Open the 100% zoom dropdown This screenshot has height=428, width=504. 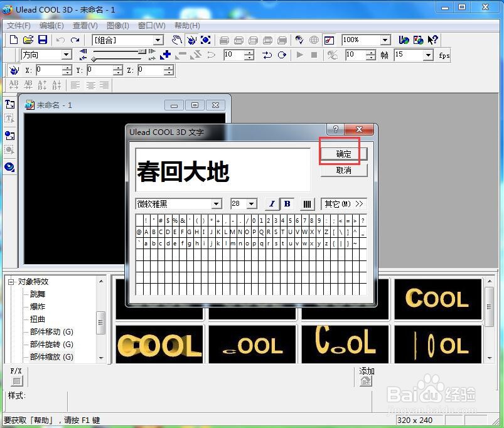click(385, 40)
